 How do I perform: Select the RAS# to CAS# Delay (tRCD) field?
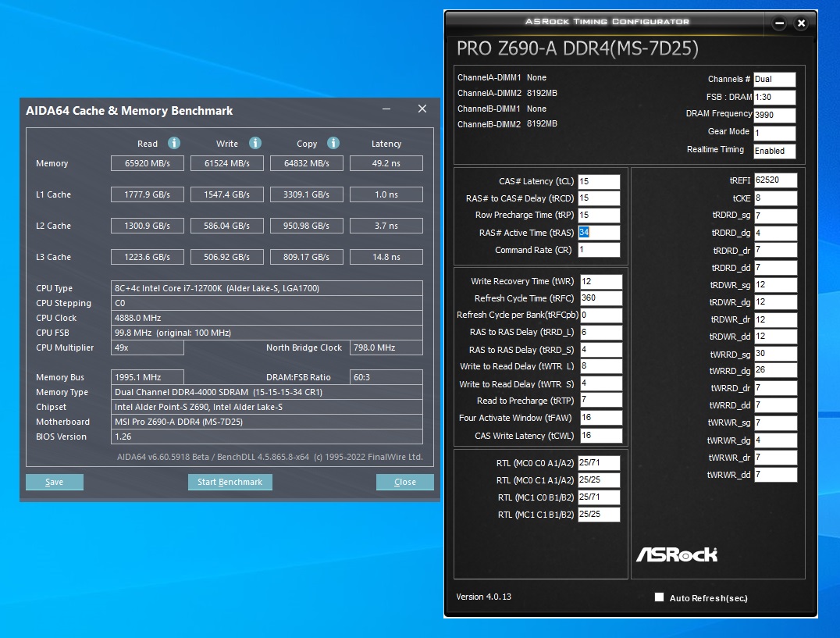(599, 198)
